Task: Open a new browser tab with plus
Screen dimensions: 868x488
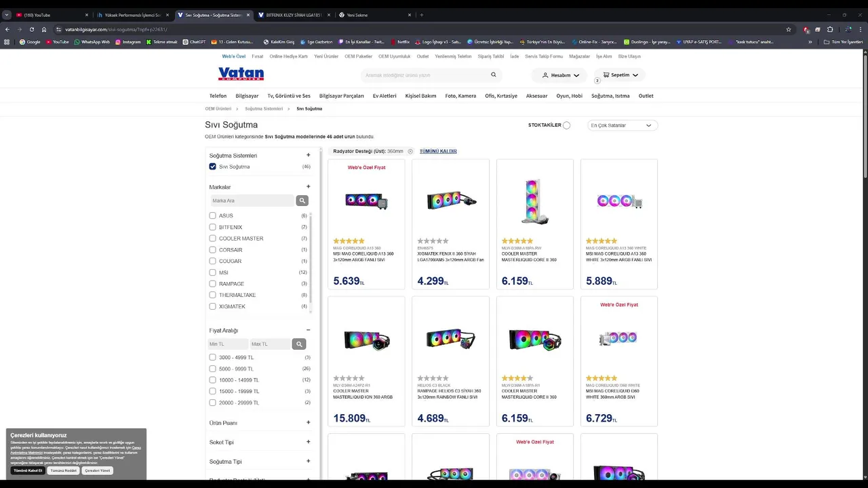Action: click(x=421, y=15)
